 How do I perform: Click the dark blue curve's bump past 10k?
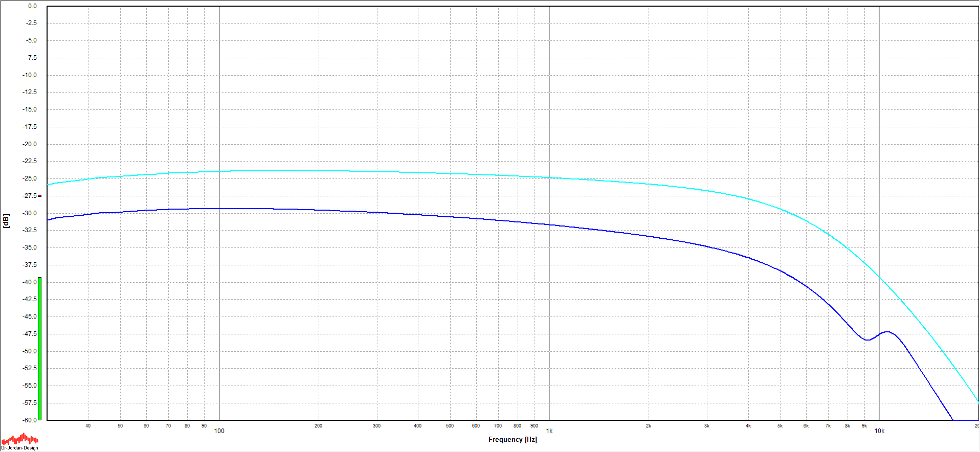(x=887, y=332)
